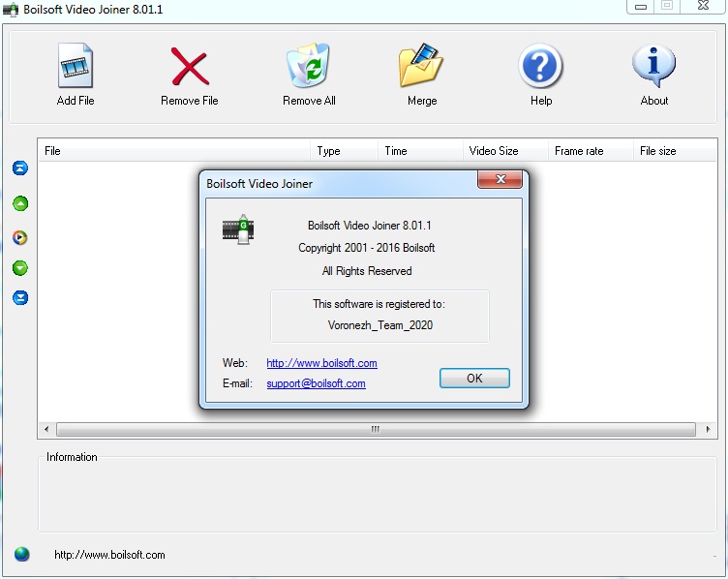Click the Type column header
The height and width of the screenshot is (579, 728).
click(344, 151)
